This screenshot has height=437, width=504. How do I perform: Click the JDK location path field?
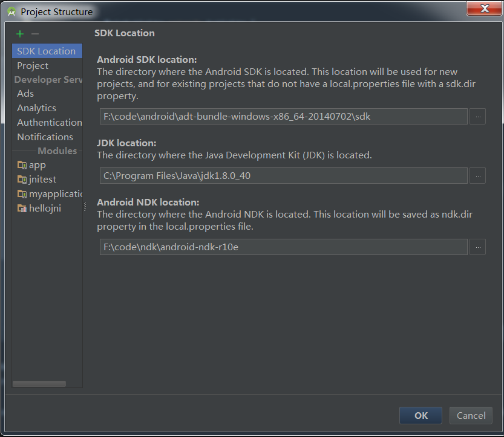pyautogui.click(x=284, y=176)
